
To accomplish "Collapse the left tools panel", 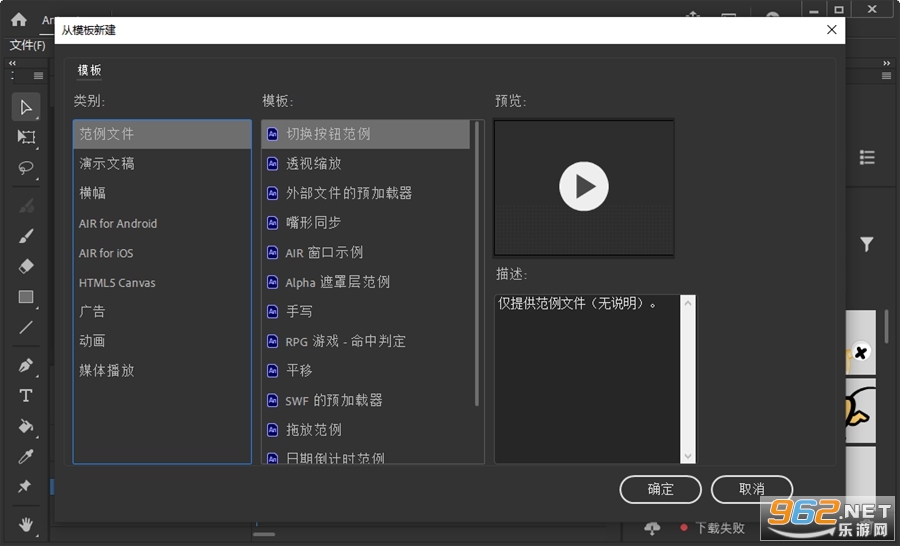I will 12,63.
